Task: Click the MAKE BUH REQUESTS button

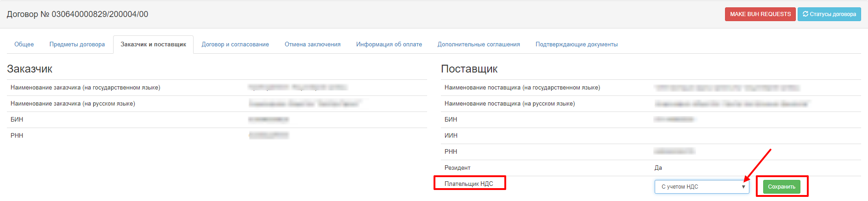Action: [760, 14]
